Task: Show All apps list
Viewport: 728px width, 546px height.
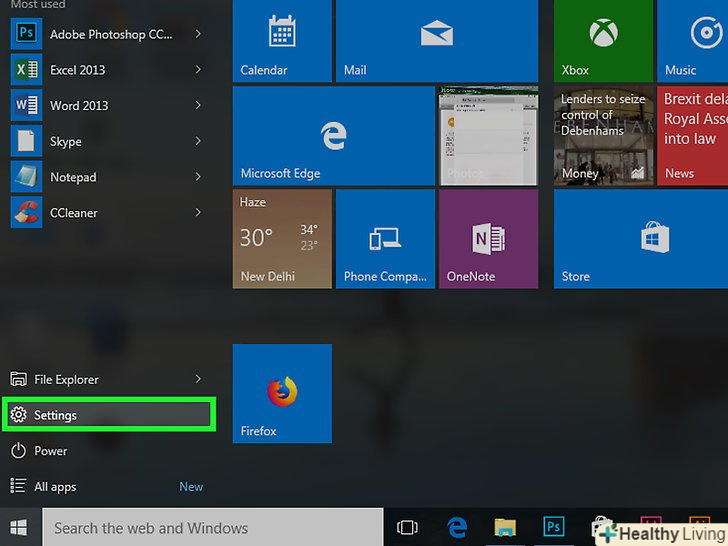Action: point(55,487)
